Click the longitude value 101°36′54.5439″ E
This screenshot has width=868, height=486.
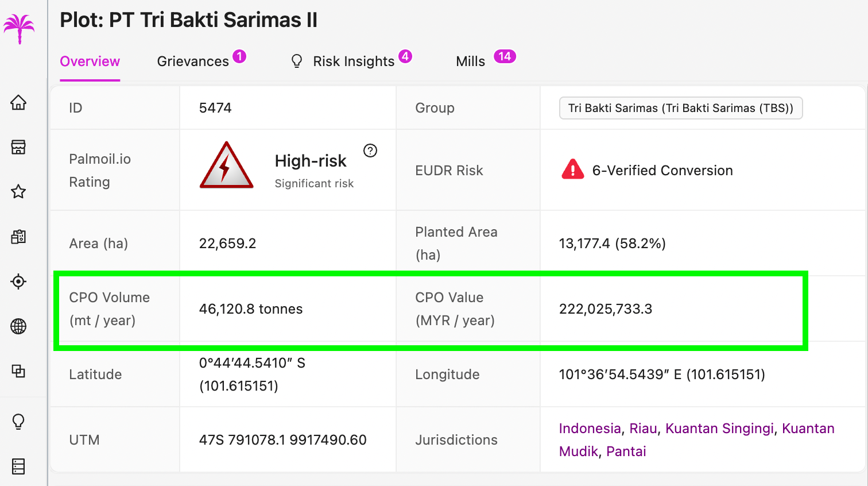pos(620,375)
